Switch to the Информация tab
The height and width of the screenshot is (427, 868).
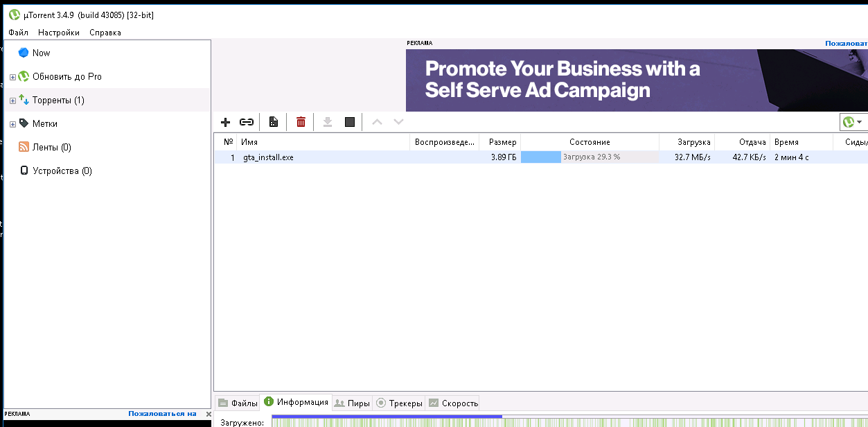click(295, 402)
